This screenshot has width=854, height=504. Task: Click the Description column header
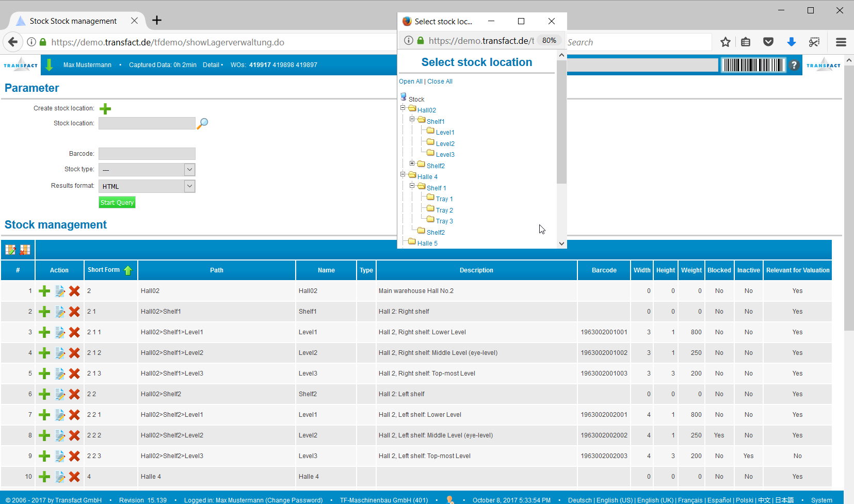click(476, 270)
